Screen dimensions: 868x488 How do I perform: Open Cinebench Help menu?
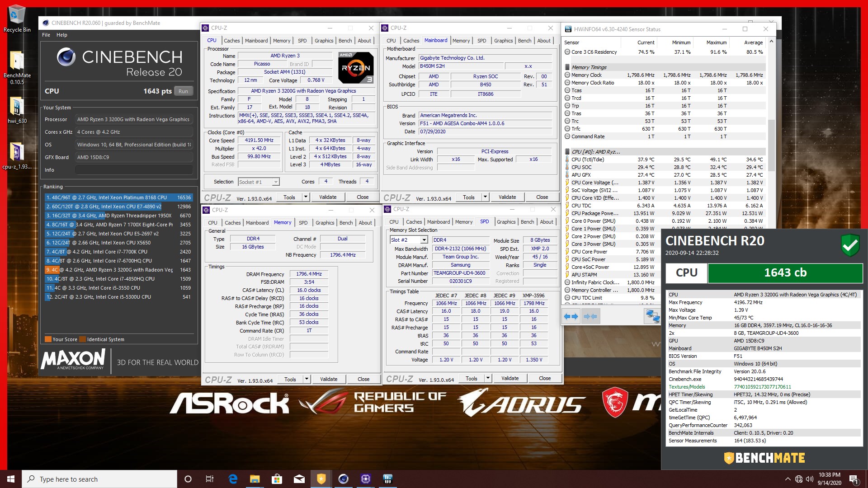62,35
